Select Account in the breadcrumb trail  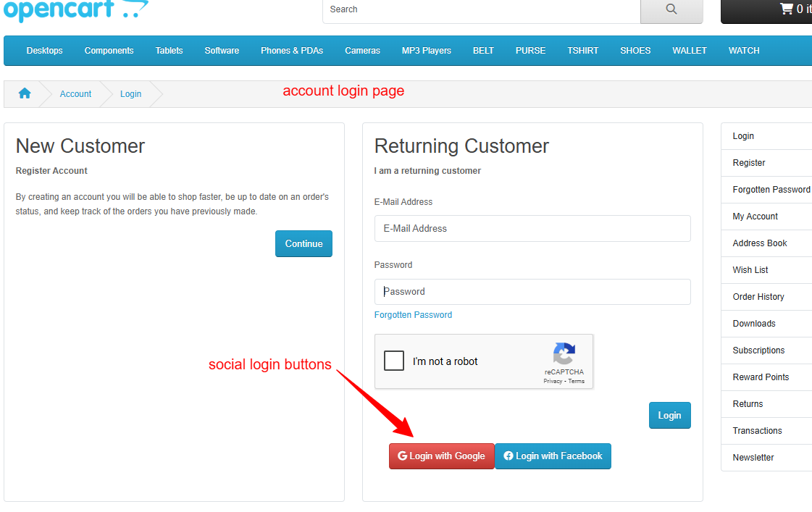(x=75, y=93)
